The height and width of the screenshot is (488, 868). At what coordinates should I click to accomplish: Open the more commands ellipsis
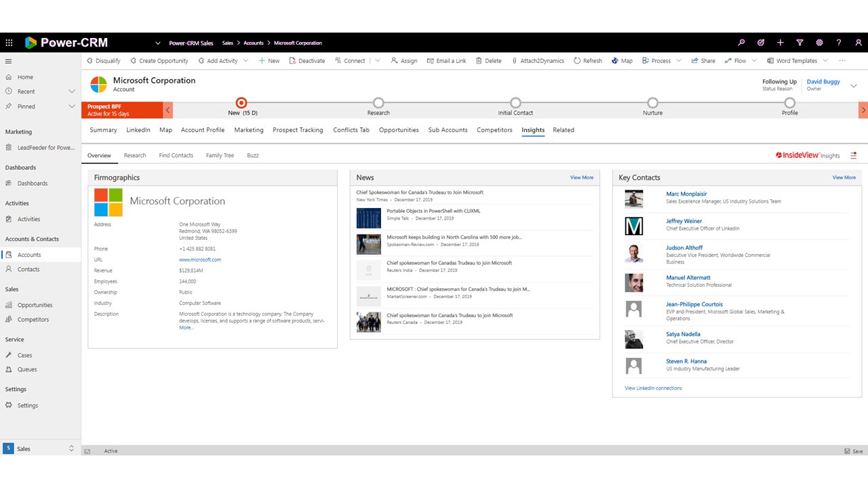pos(842,61)
